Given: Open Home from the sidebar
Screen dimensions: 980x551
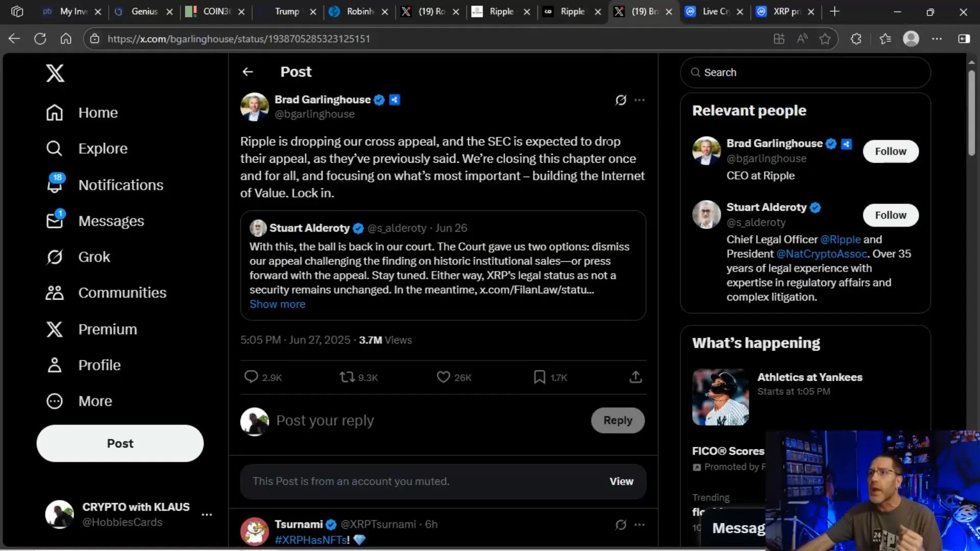Looking at the screenshot, I should (82, 113).
